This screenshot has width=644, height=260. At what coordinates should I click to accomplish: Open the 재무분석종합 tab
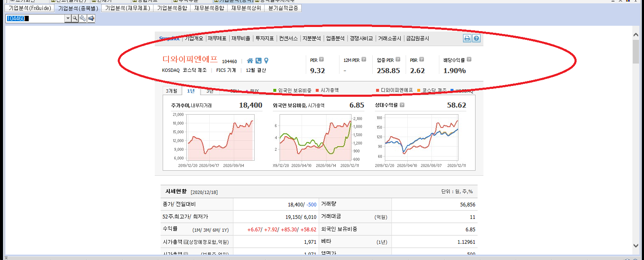point(209,8)
